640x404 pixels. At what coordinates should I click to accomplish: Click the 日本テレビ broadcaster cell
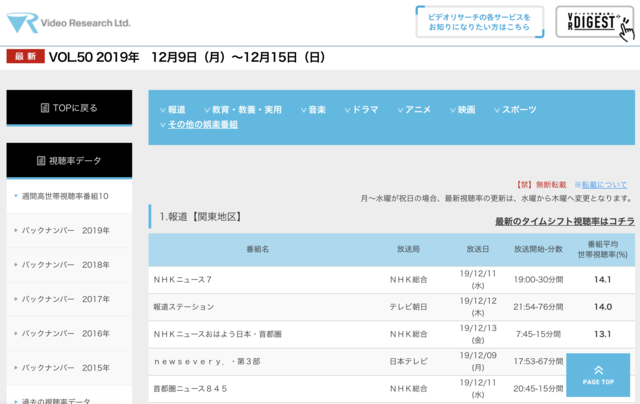click(408, 362)
